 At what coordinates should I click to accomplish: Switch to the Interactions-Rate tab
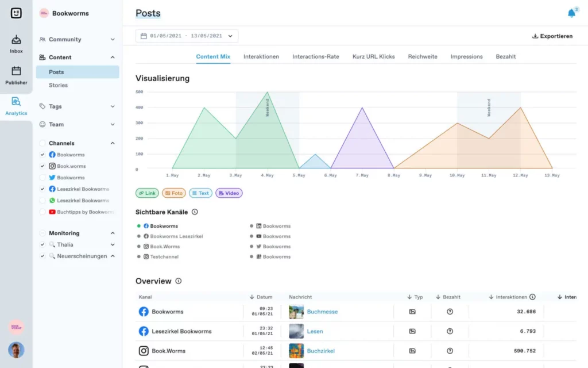[316, 57]
